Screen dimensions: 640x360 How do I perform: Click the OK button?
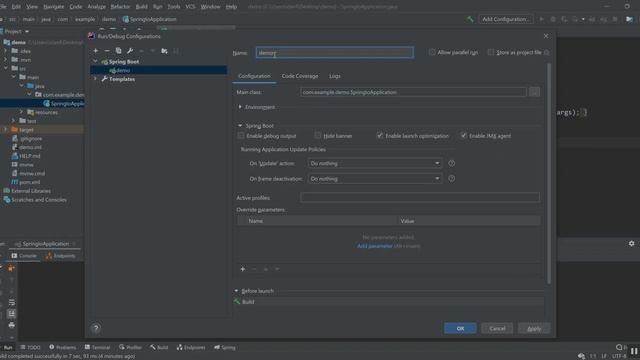[x=460, y=328]
